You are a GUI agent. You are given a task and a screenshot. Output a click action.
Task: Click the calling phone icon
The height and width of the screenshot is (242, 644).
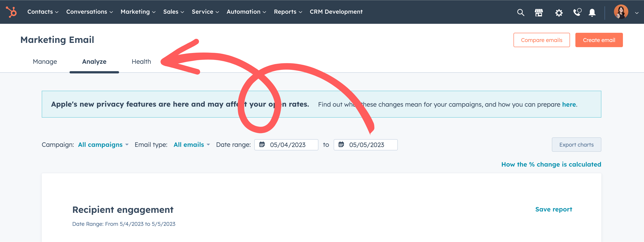577,12
